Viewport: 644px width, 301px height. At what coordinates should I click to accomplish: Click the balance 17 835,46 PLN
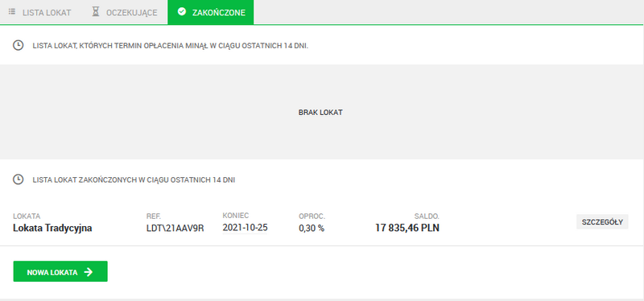pyautogui.click(x=407, y=228)
